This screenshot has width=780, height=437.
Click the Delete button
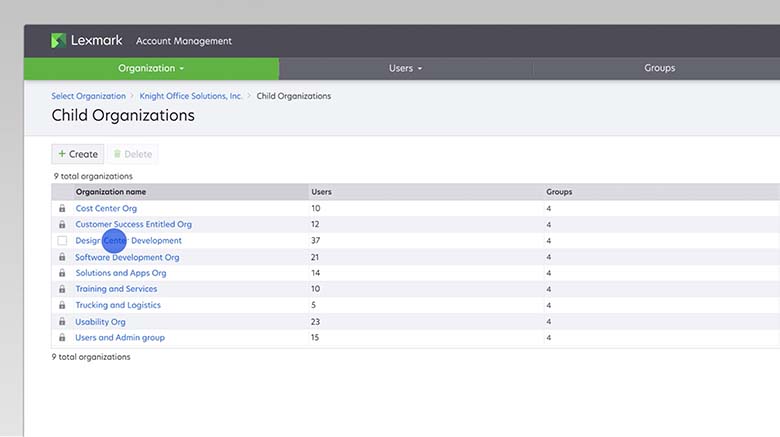pyautogui.click(x=133, y=154)
